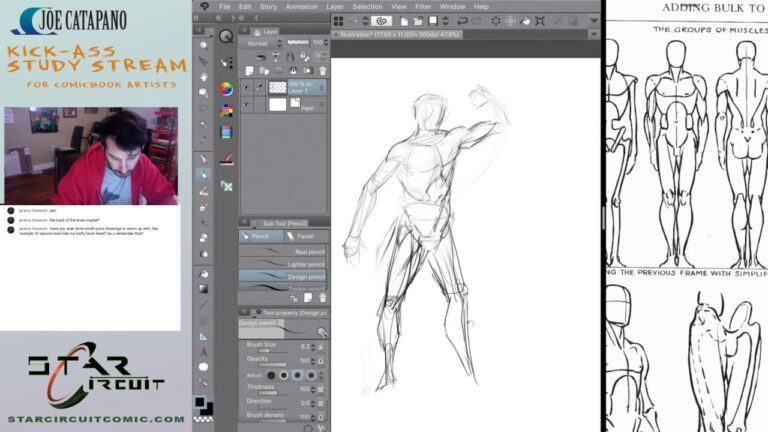Toggle visibility of the Paper layer
The width and height of the screenshot is (768, 432).
[x=247, y=105]
